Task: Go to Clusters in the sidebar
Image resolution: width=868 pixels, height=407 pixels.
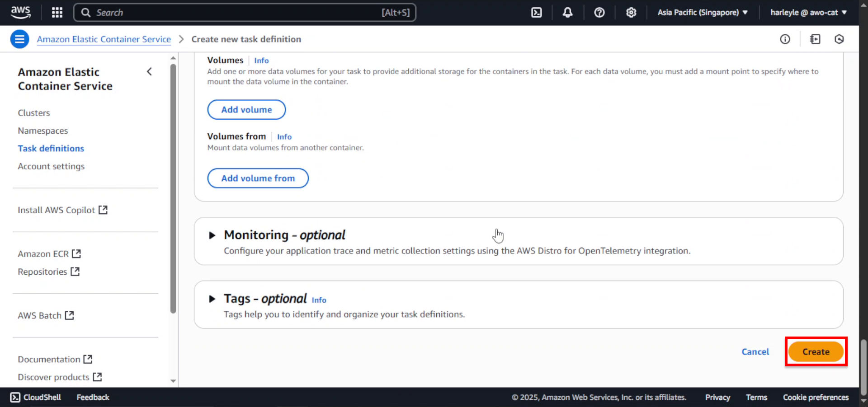Action: (x=34, y=113)
